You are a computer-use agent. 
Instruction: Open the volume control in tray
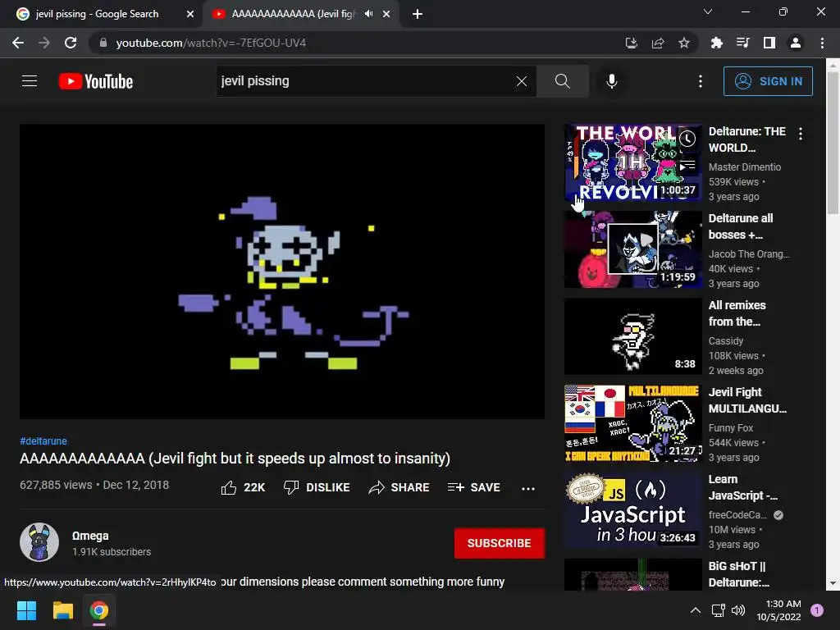(x=738, y=610)
